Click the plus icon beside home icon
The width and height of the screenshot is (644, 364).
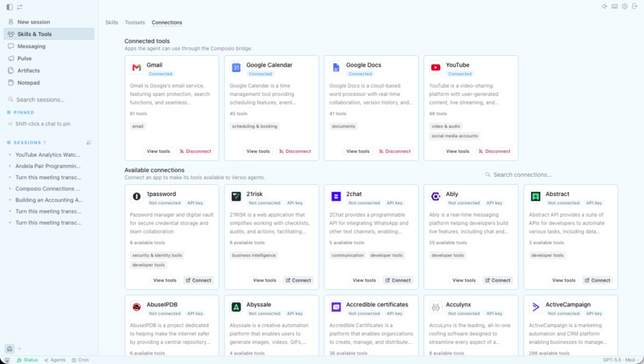click(19, 349)
